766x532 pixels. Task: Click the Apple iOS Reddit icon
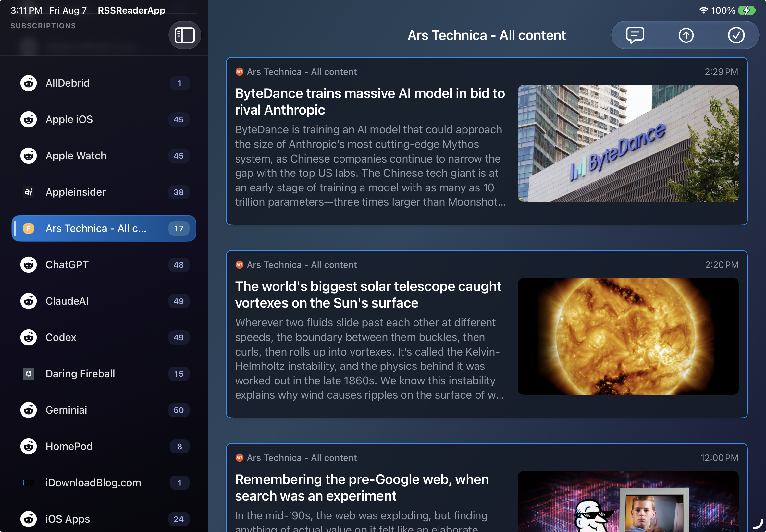pyautogui.click(x=29, y=119)
